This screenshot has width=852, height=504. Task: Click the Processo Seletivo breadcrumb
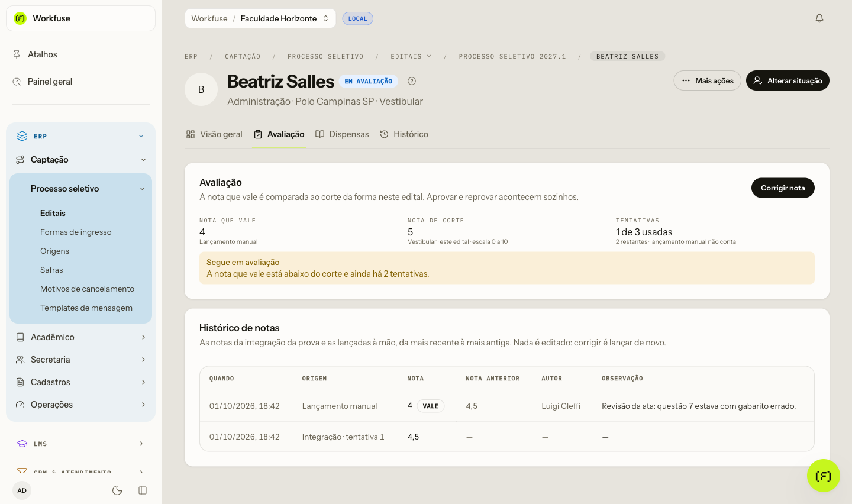(325, 56)
